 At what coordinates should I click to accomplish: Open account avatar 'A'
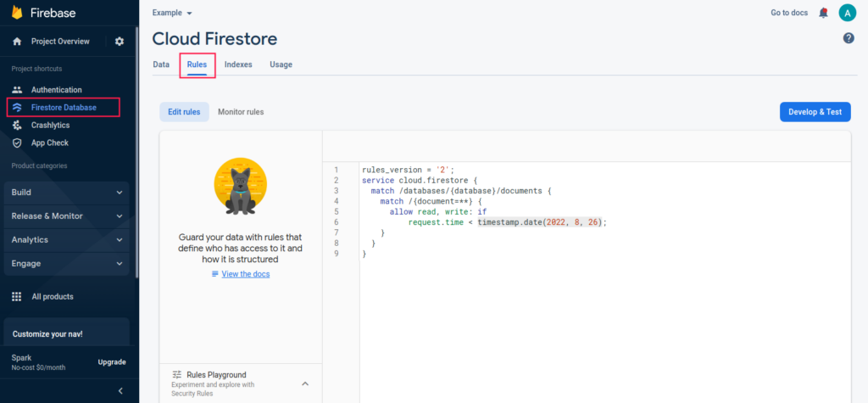(x=847, y=12)
